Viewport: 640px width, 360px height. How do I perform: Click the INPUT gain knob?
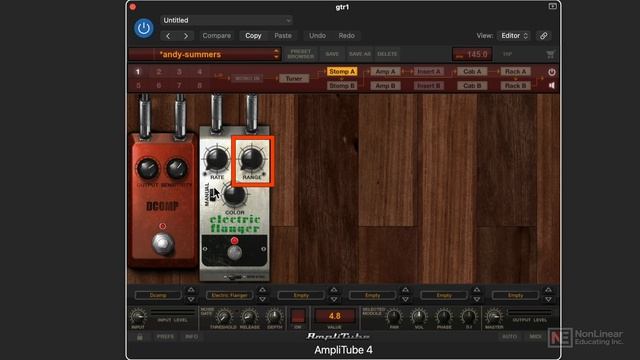(138, 317)
